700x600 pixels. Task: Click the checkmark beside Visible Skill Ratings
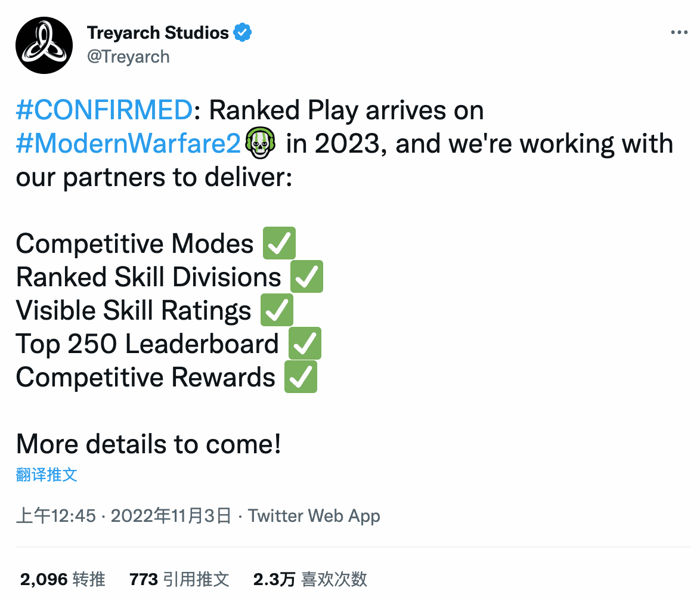[x=277, y=310]
